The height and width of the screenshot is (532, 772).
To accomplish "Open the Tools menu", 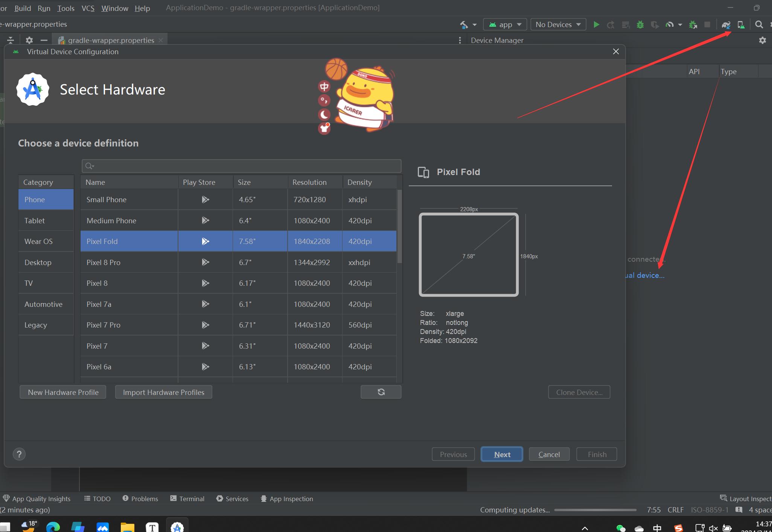I will 65,8.
